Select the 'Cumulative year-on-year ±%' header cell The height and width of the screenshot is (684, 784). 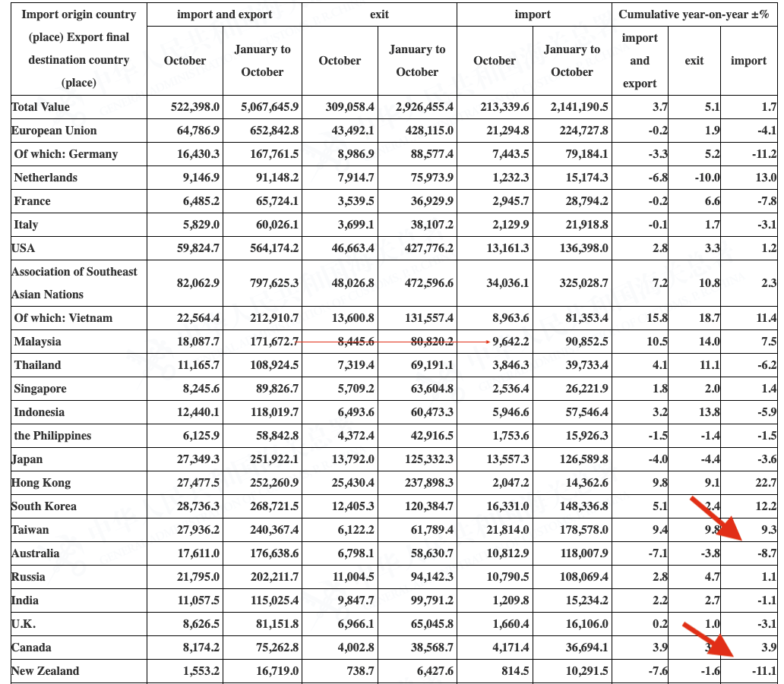coord(694,14)
